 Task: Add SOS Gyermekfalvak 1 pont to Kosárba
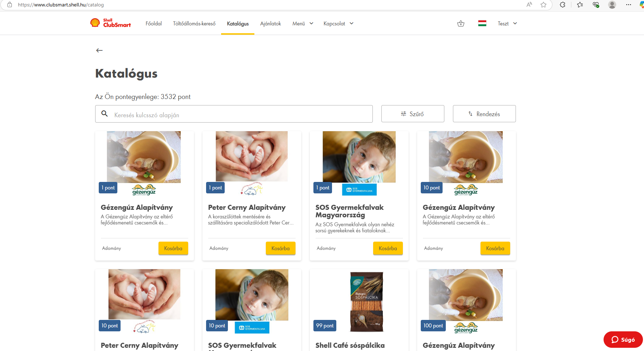point(388,248)
